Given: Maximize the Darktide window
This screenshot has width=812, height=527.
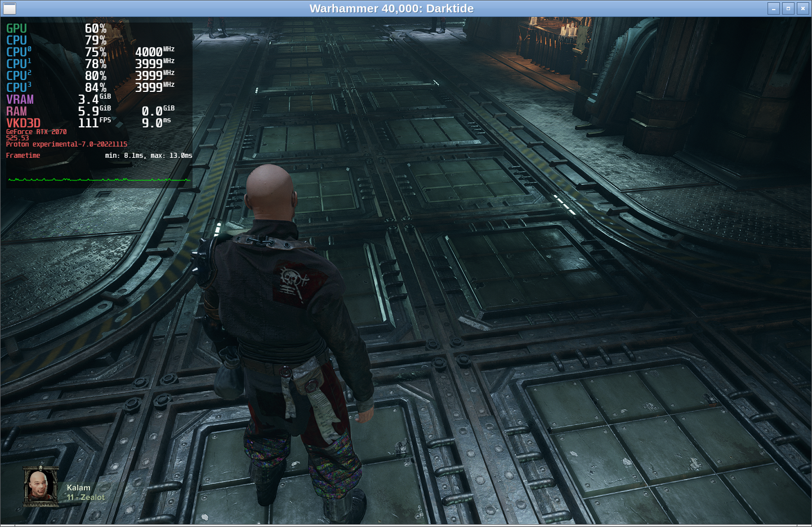Looking at the screenshot, I should coord(788,8).
